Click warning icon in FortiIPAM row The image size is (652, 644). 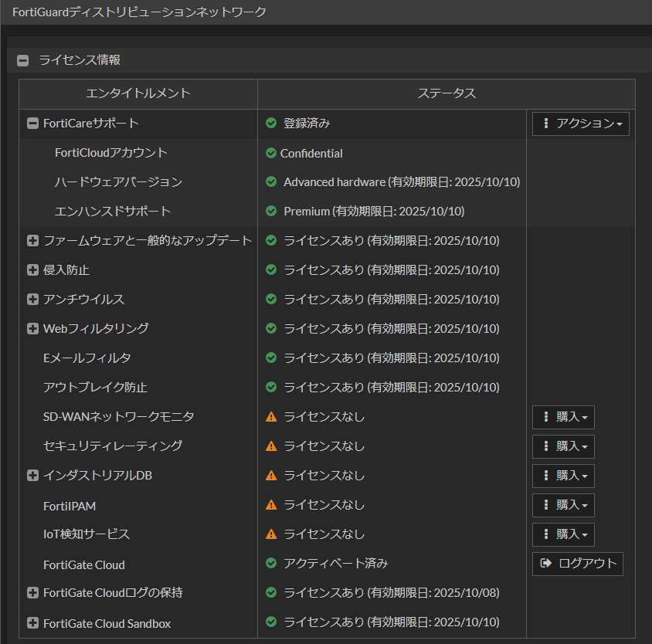click(271, 505)
